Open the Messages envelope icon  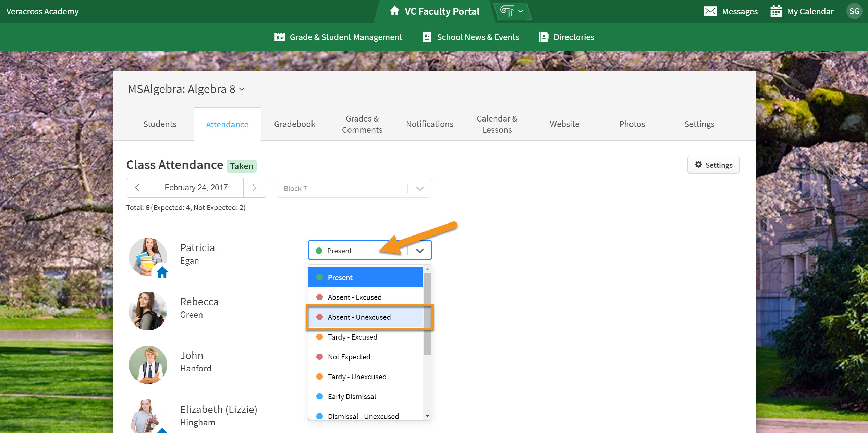pyautogui.click(x=710, y=11)
